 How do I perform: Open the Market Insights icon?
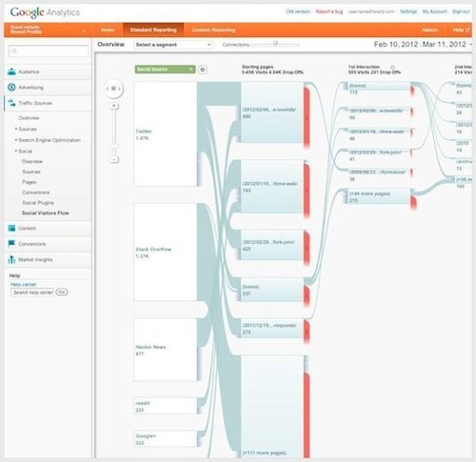(x=11, y=259)
